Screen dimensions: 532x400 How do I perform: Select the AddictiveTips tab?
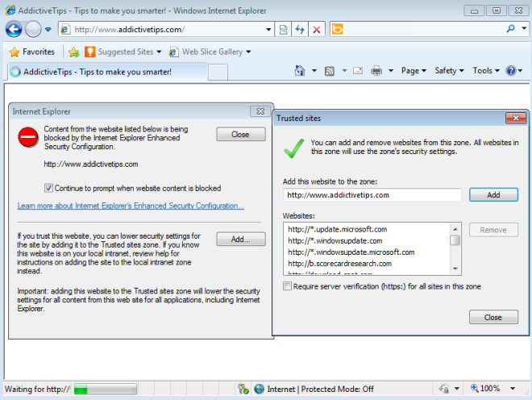(107, 72)
